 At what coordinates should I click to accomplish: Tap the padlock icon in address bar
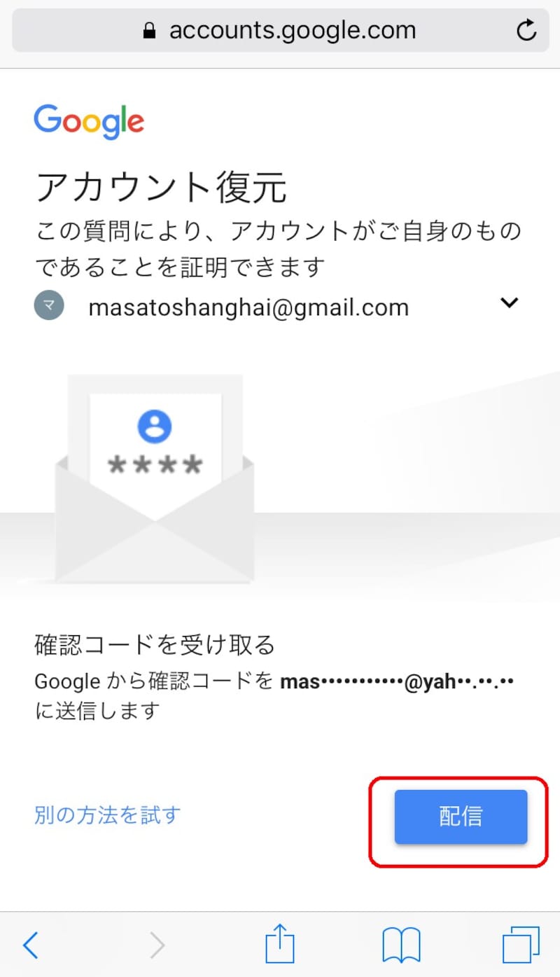(x=148, y=31)
